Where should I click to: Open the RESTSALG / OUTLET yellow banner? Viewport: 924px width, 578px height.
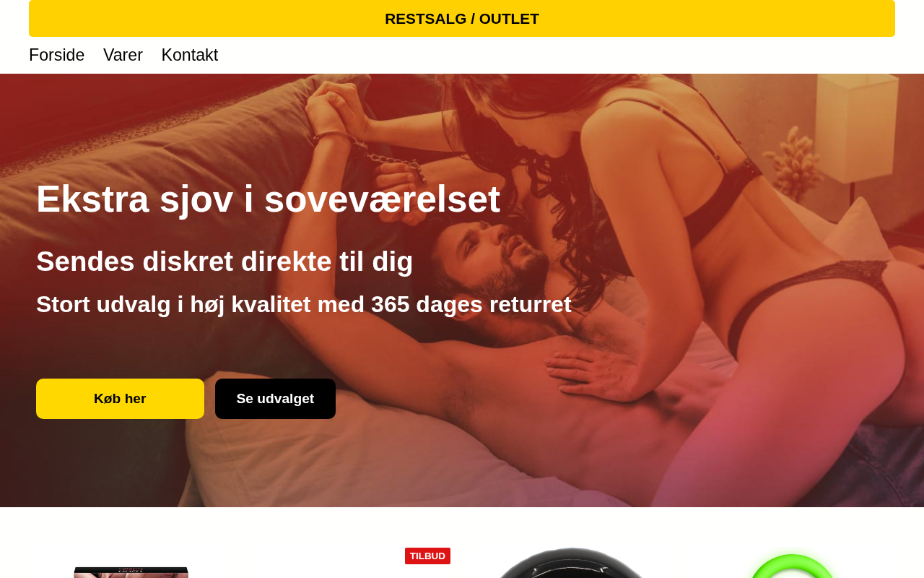462,18
